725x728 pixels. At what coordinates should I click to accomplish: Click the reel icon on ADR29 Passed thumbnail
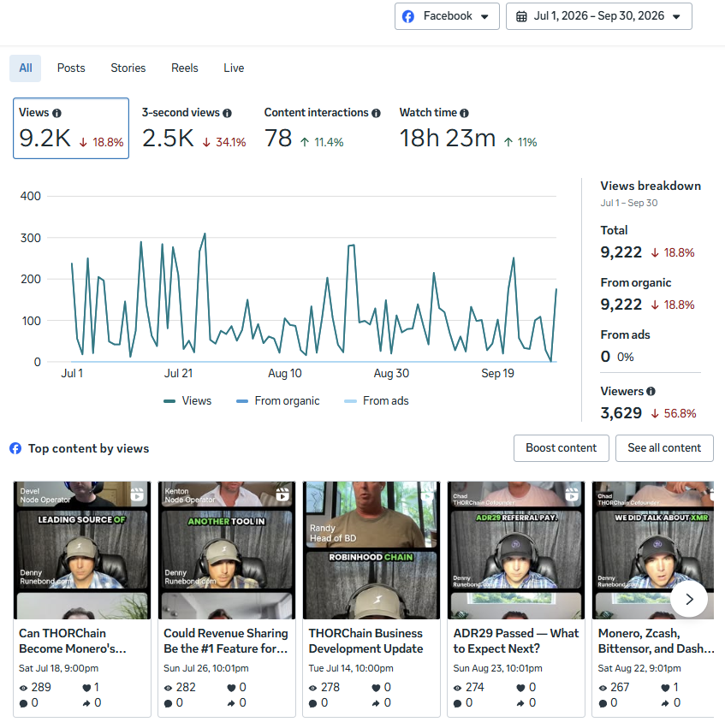click(x=572, y=494)
